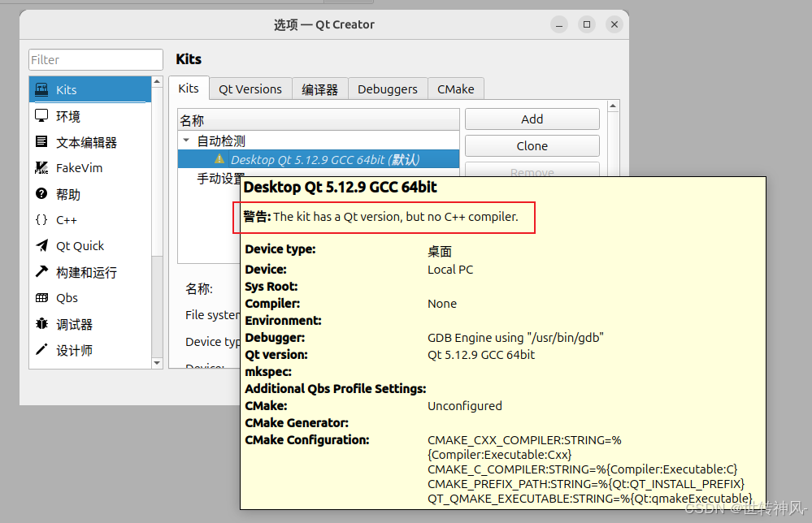
Task: Select Desktop Qt 5.12.9 GCC 64bit kit row
Action: click(x=319, y=159)
